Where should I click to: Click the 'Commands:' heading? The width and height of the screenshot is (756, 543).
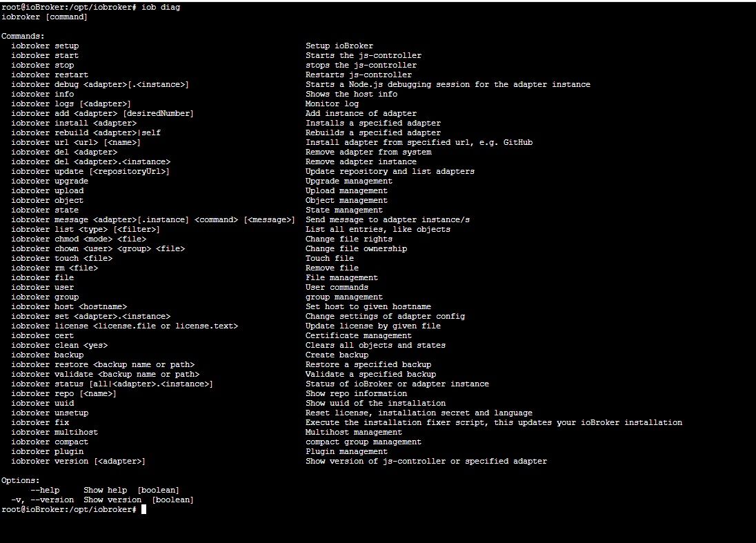click(23, 36)
